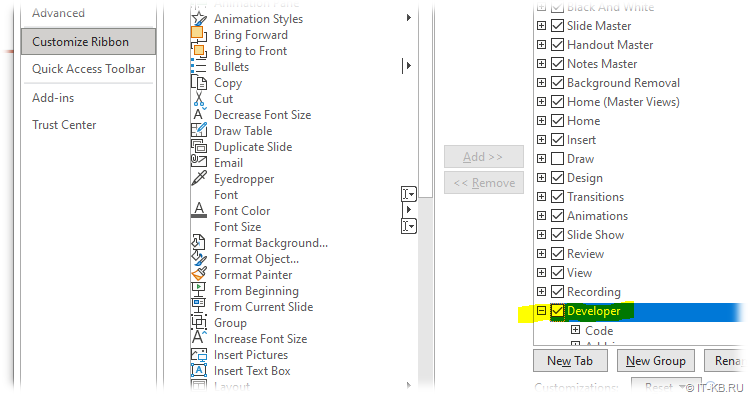Pick the Draw Table icon

tap(199, 130)
